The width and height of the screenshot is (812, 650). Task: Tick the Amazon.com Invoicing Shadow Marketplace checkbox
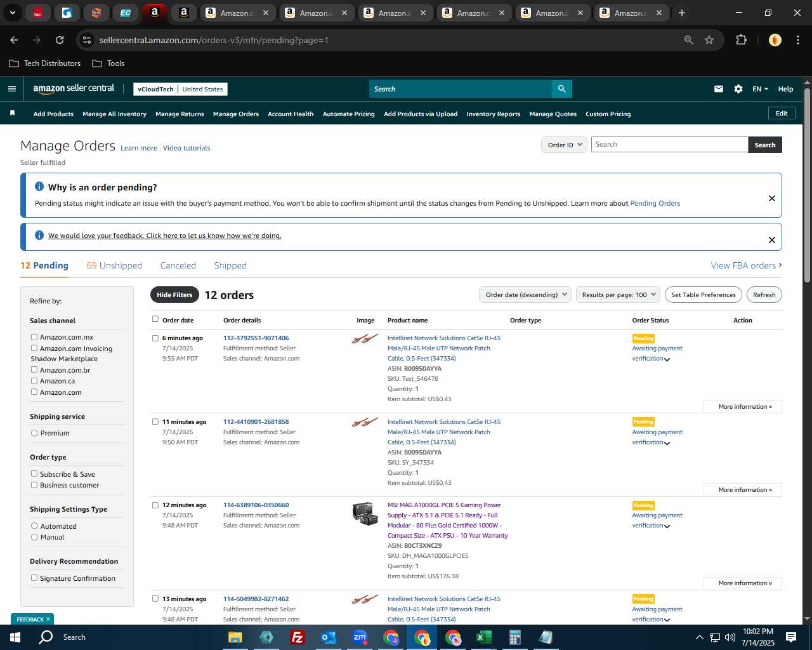point(34,348)
